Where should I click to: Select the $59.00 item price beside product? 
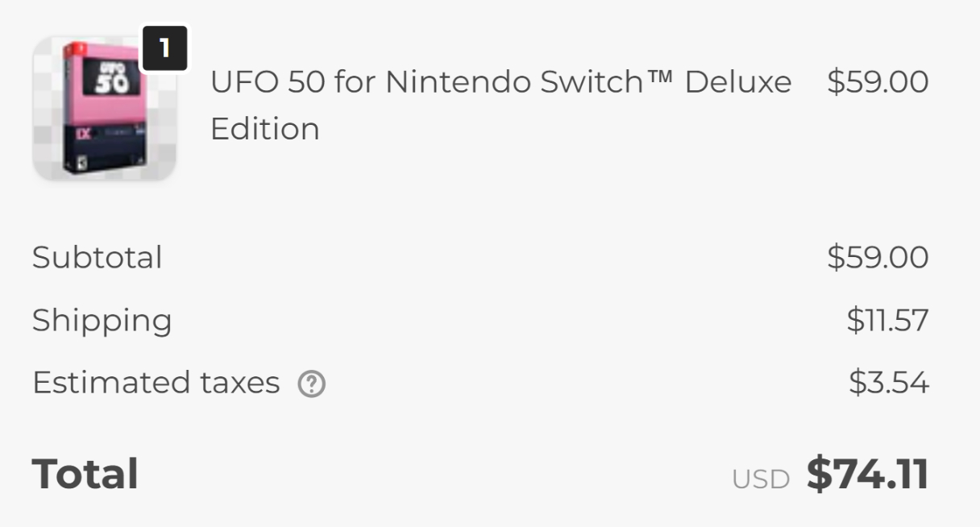(877, 81)
